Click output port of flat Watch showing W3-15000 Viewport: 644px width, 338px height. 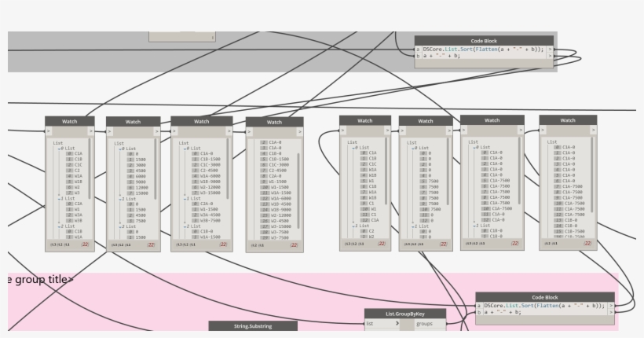pos(300,132)
